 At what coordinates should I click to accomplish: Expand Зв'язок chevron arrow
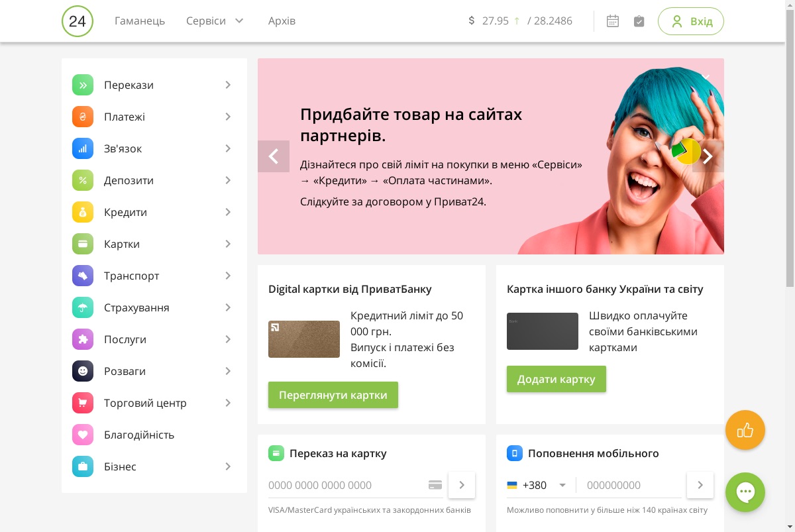pyautogui.click(x=228, y=148)
